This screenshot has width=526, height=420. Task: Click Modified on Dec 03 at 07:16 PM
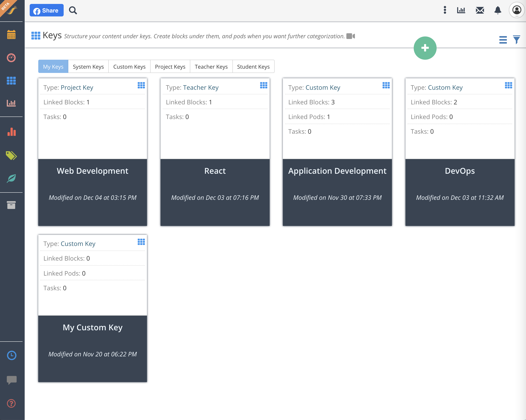click(215, 197)
